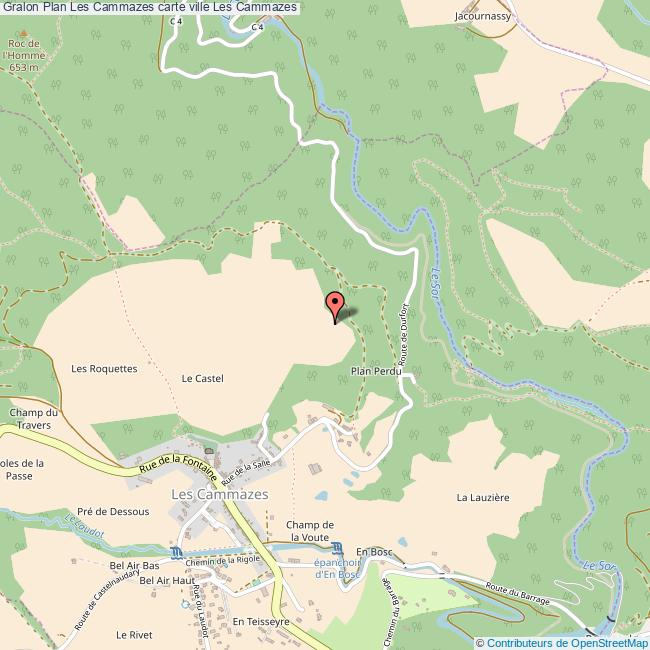Image resolution: width=650 pixels, height=650 pixels.
Task: Click the Champ du Travers label
Action: (34, 419)
